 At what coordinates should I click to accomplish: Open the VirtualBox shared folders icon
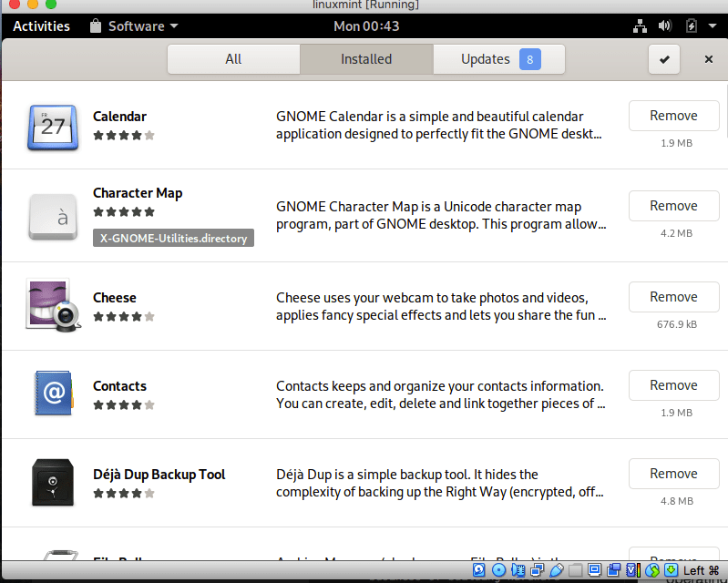click(575, 569)
